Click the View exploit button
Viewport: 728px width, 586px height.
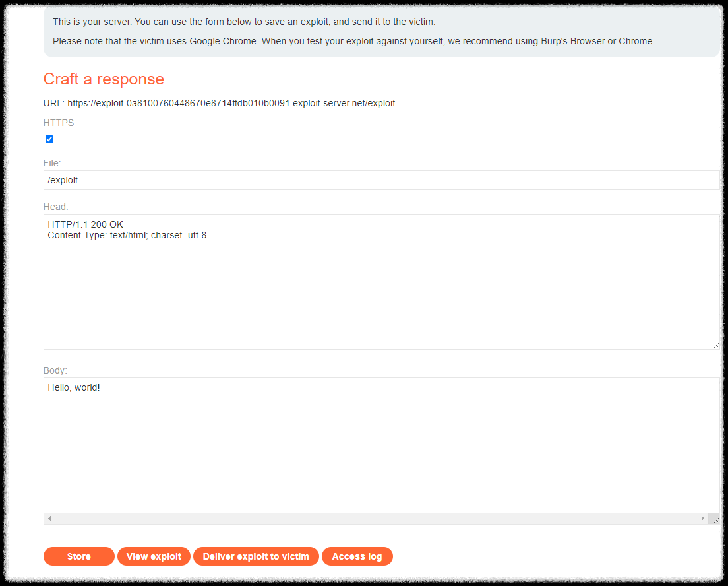154,556
